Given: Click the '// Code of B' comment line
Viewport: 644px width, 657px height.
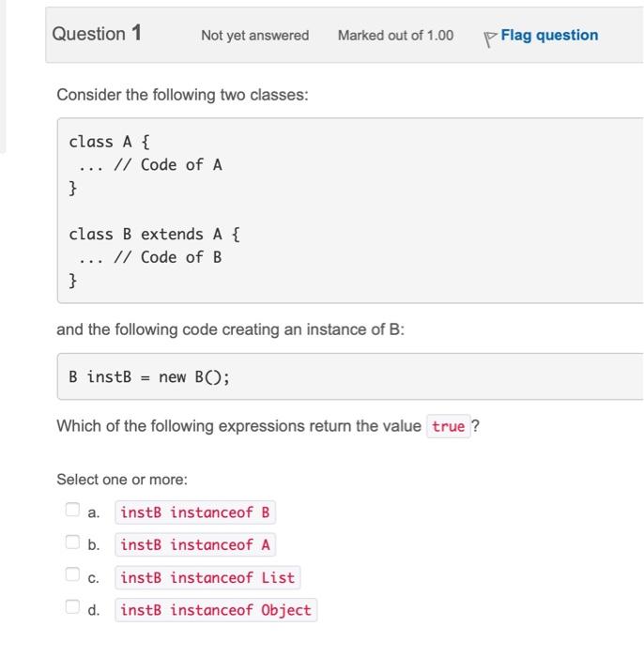Looking at the screenshot, I should pos(167,257).
